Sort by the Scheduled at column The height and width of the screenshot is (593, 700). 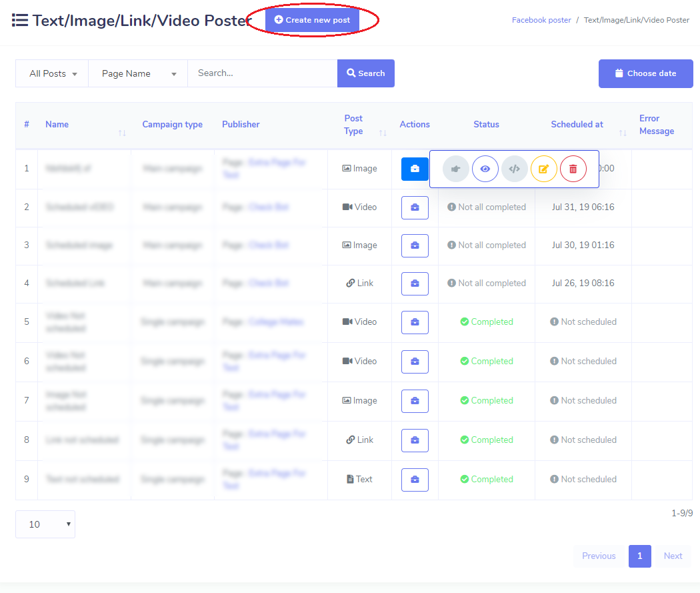(622, 132)
